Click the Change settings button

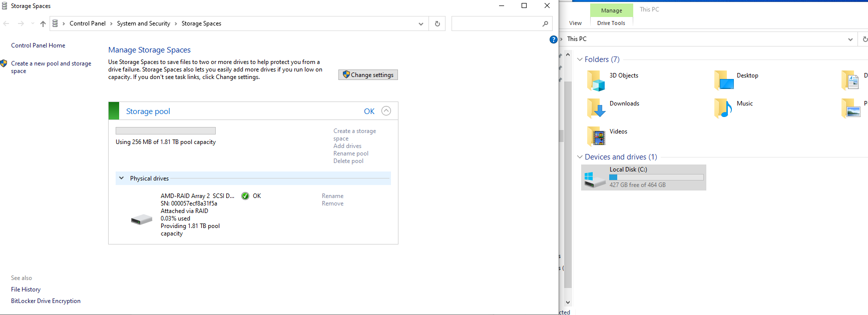click(368, 74)
